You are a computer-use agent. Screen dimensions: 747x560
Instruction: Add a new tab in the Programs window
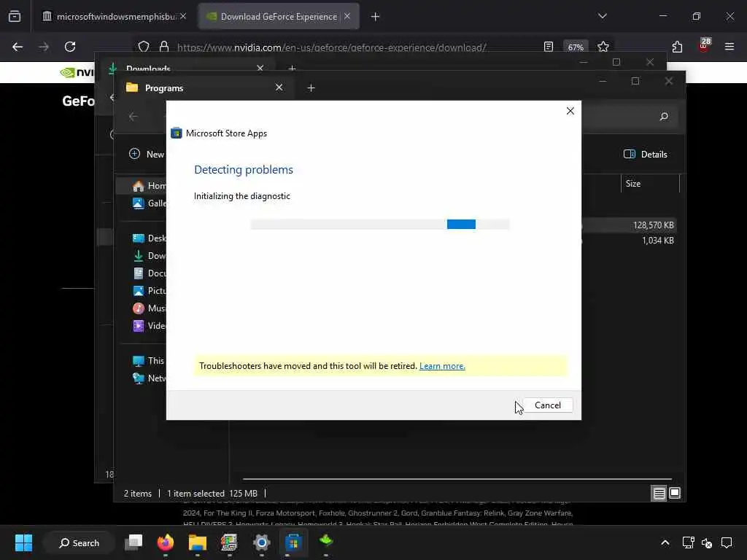[311, 88]
